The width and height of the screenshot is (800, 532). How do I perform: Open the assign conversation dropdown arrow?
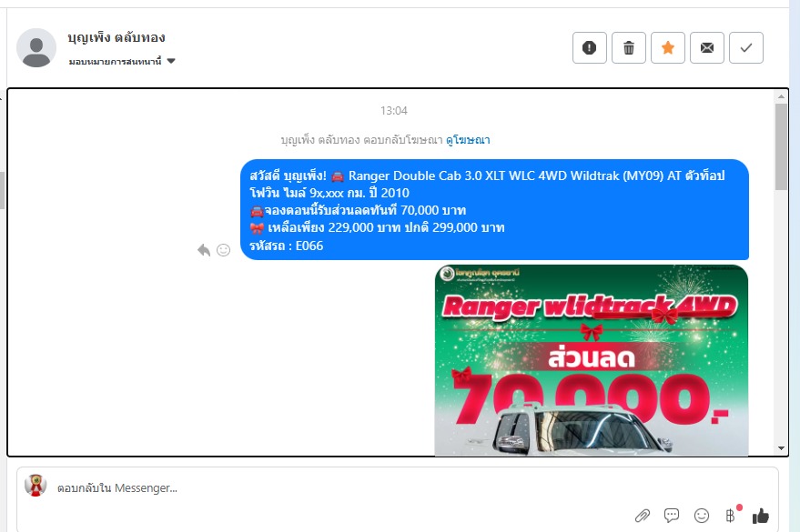[171, 61]
